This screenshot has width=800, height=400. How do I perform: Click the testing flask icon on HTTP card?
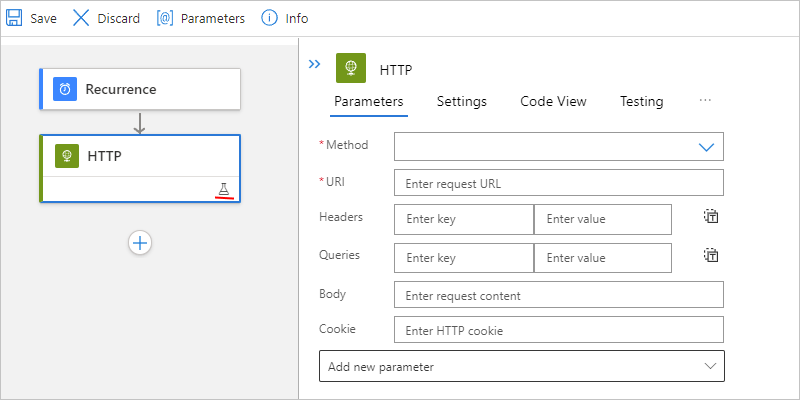[224, 188]
